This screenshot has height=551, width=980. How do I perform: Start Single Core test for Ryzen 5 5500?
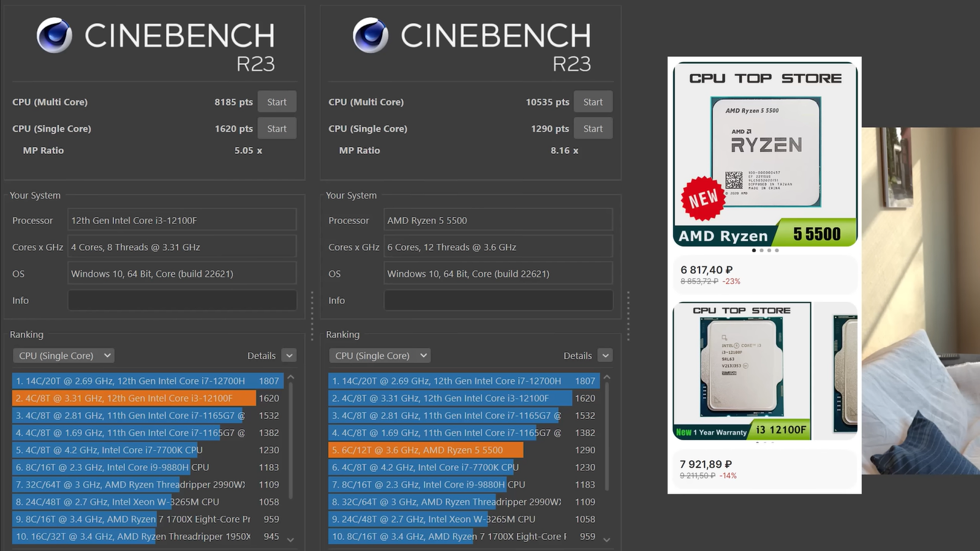tap(592, 129)
